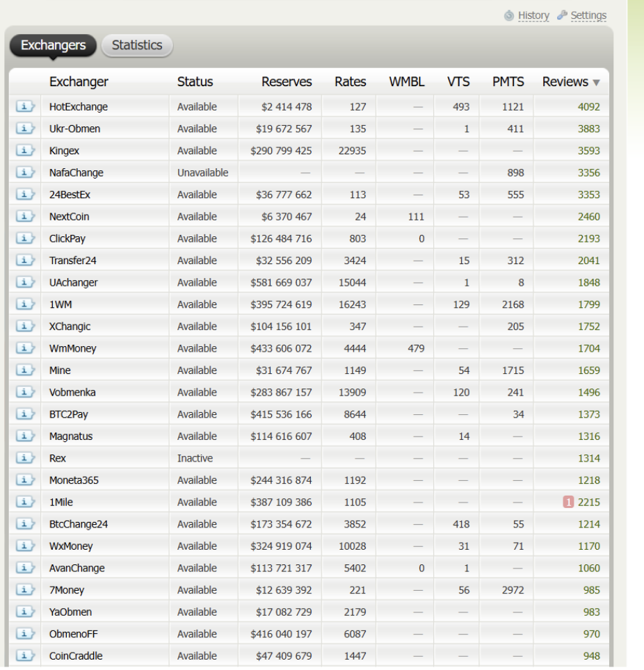This screenshot has height=670, width=644.
Task: Sort by Reviews column arrow
Action: 596,83
